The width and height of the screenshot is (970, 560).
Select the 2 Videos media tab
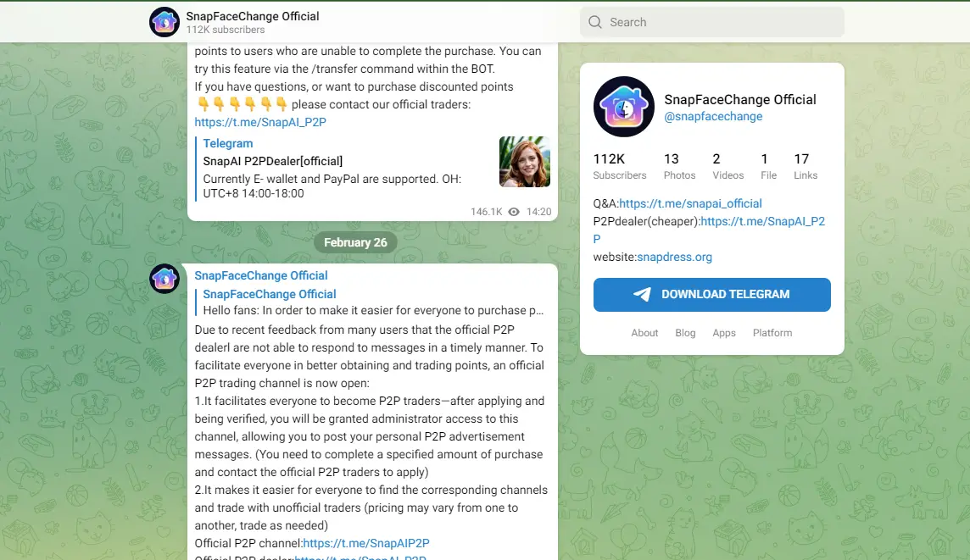(727, 166)
